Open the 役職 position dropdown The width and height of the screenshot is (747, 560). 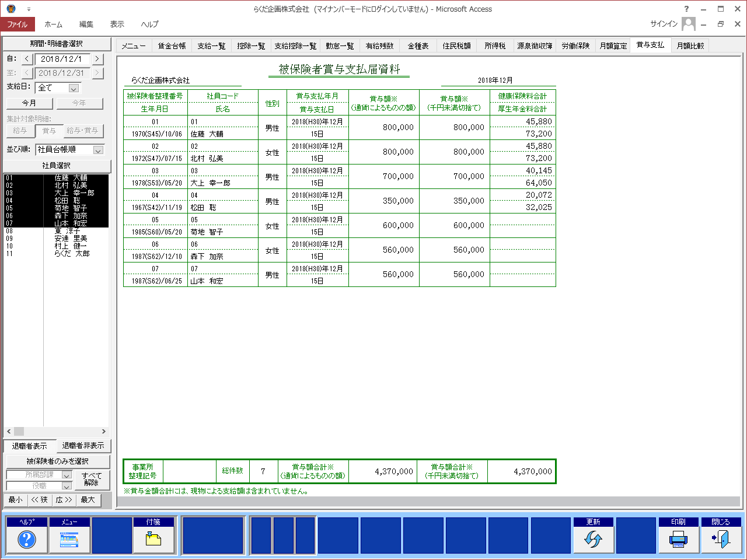click(x=66, y=486)
